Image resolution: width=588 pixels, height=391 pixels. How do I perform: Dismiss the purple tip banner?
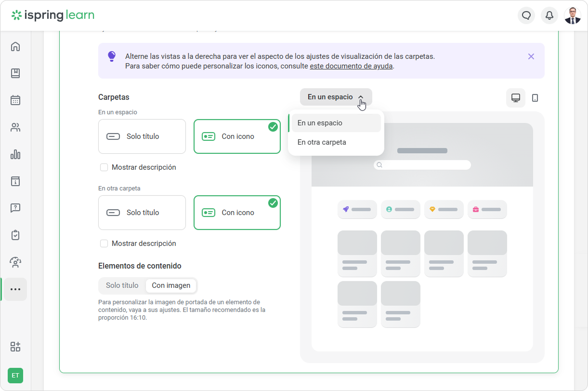531,56
